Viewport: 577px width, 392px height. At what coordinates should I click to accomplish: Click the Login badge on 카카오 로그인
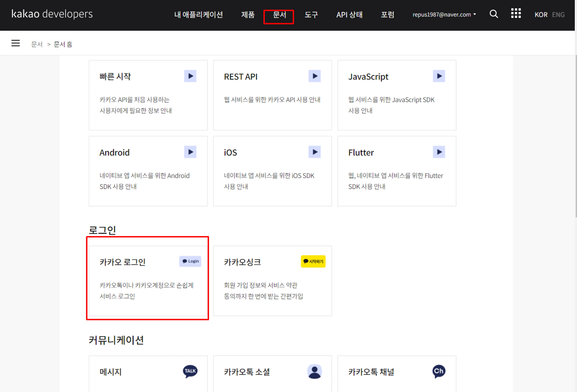tap(190, 261)
